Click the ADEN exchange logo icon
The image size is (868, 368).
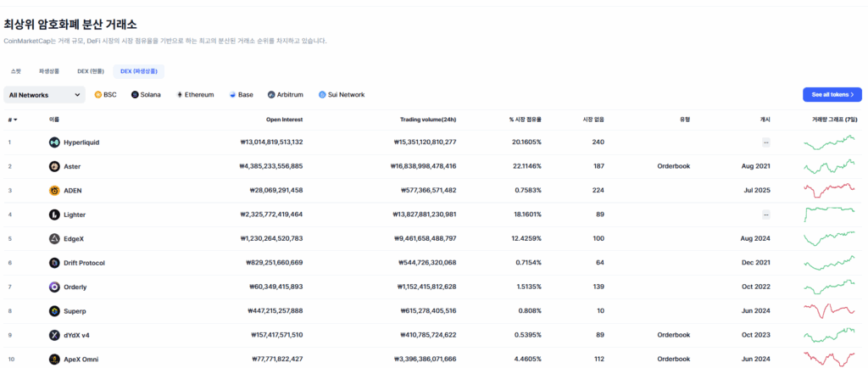[x=55, y=191]
